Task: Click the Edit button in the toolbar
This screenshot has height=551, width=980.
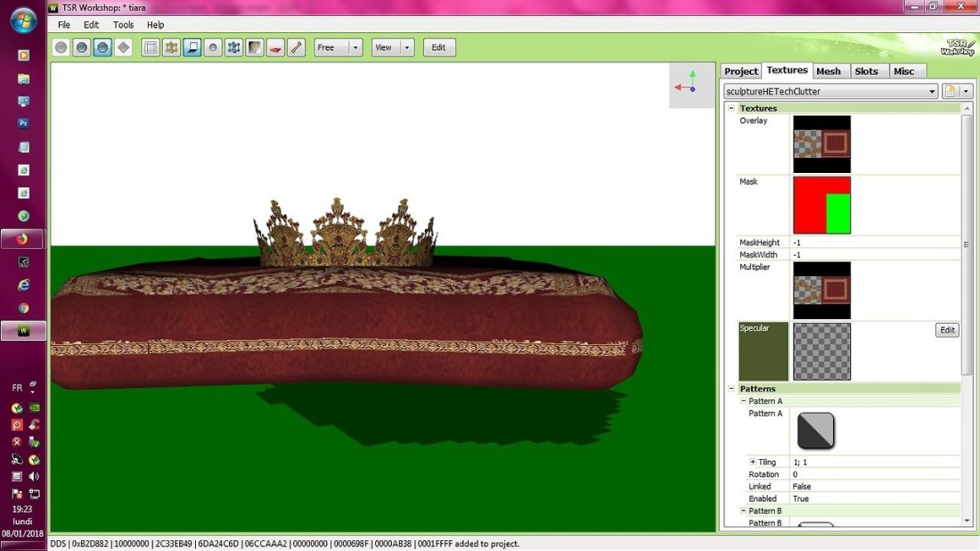Action: coord(438,48)
